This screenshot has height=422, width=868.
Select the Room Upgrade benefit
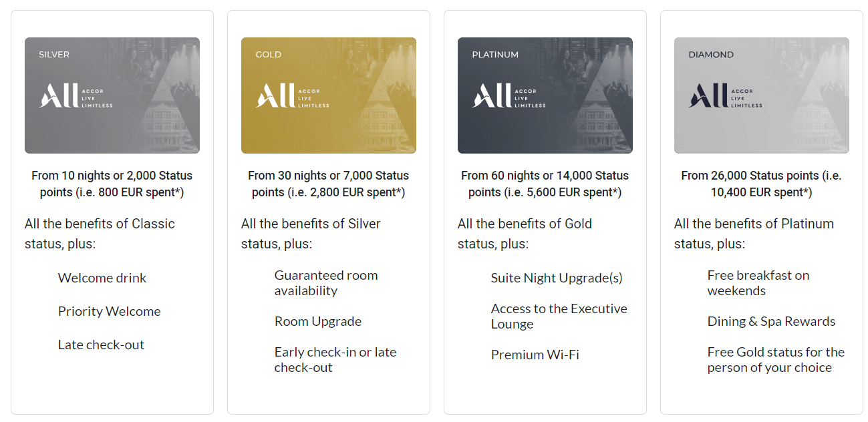[x=318, y=322]
